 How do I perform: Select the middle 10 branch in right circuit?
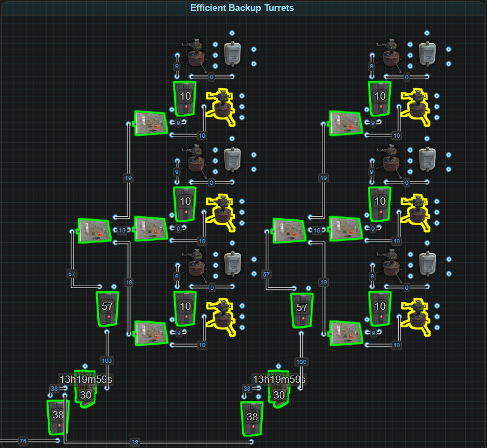[379, 204]
